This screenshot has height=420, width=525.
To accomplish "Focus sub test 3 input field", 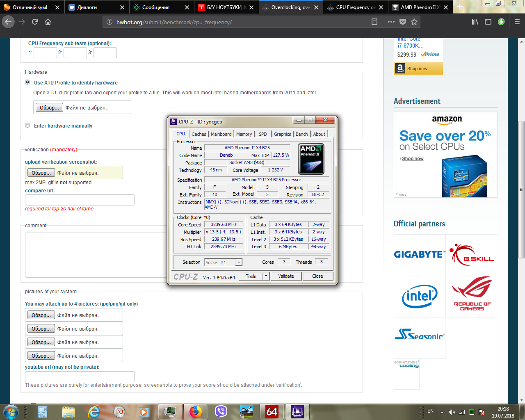I will tap(105, 52).
